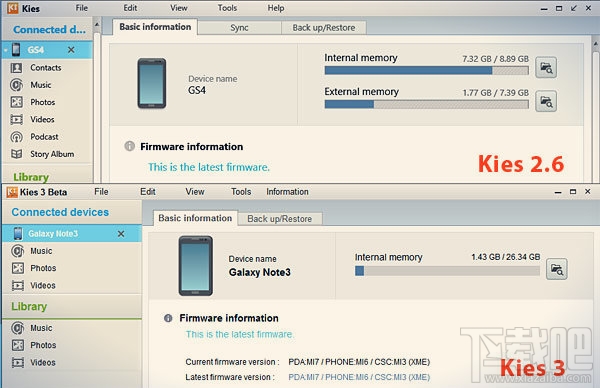
Task: Click Galaxy Note3 device name text
Action: pos(260,272)
